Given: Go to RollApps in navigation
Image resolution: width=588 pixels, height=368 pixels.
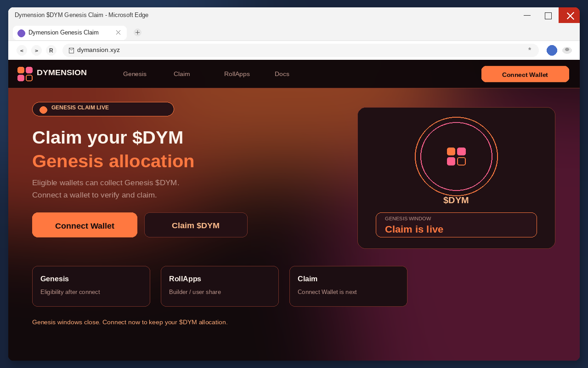Looking at the screenshot, I should [237, 74].
